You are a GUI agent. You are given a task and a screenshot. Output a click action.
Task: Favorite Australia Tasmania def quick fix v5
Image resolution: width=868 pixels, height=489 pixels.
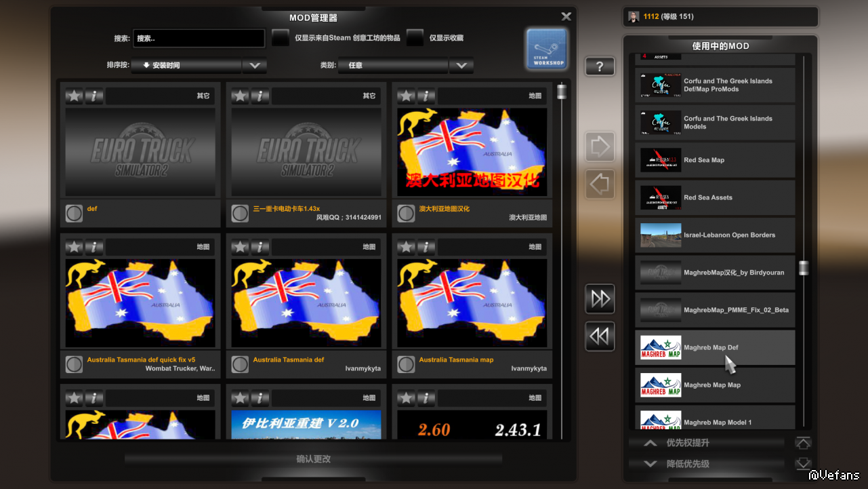tap(75, 247)
